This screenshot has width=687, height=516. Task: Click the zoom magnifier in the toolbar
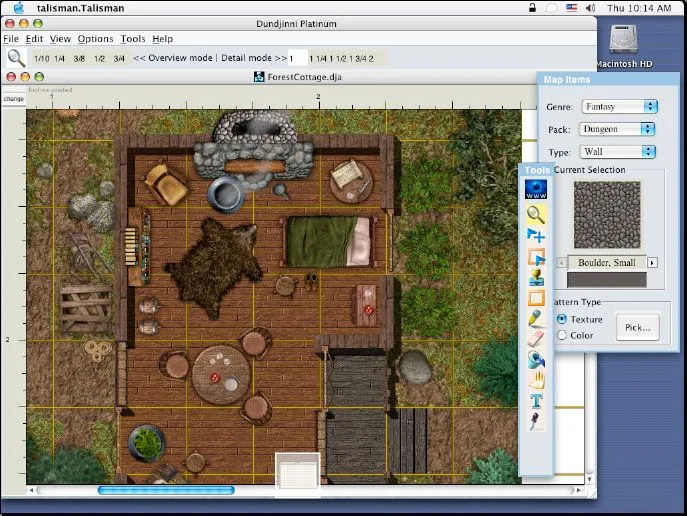click(16, 58)
